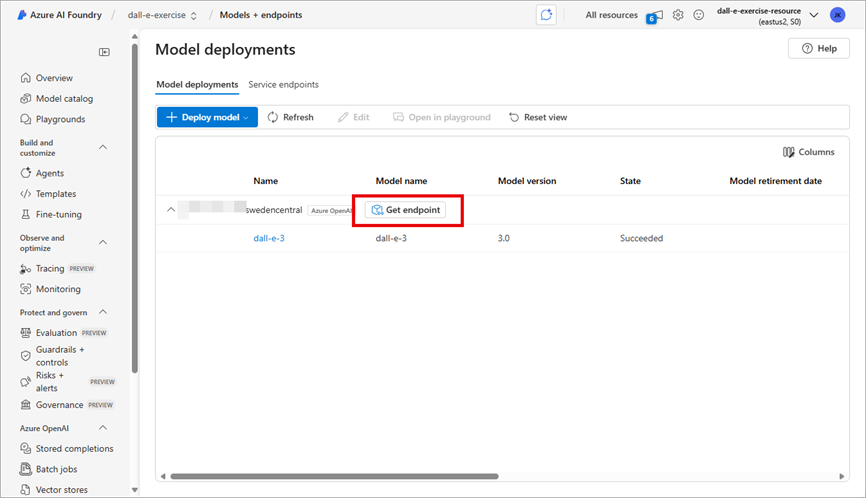The width and height of the screenshot is (866, 498).
Task: Click sidebar scroll down arrow
Action: (135, 490)
